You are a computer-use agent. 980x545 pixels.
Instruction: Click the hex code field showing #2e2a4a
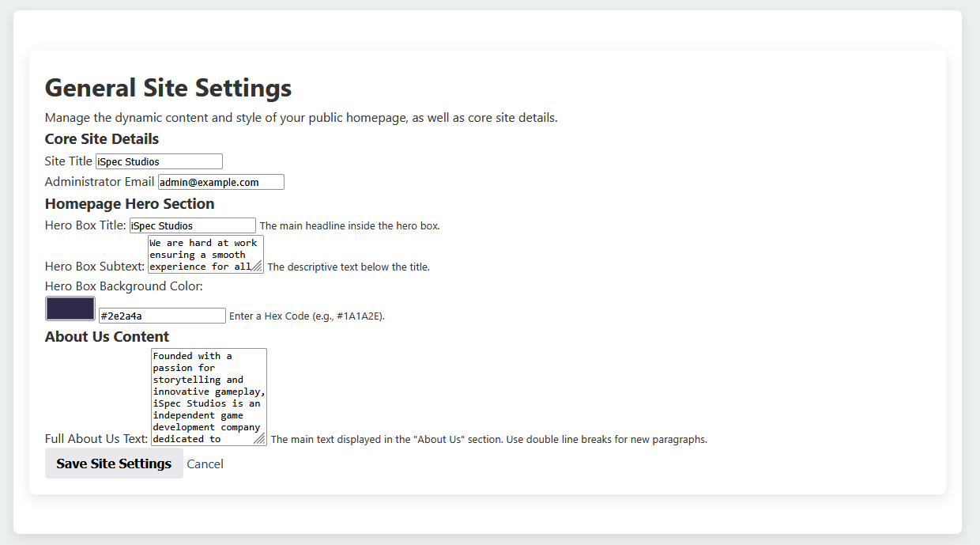click(x=162, y=316)
